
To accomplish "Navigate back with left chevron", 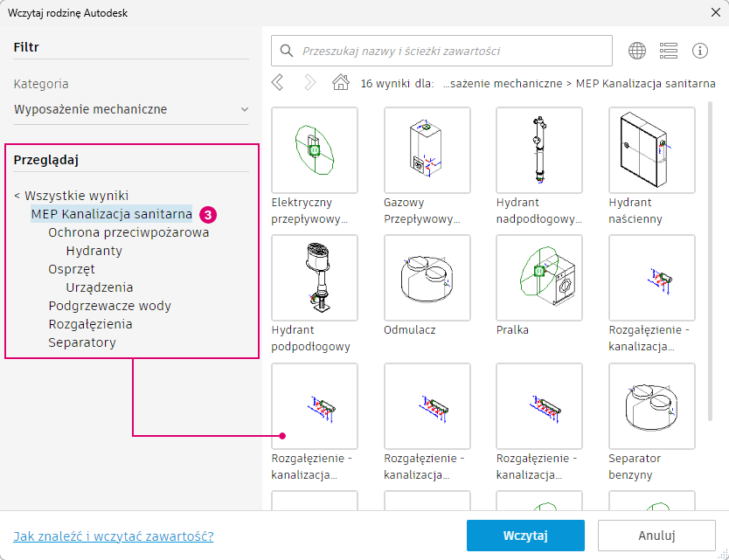I will click(278, 83).
